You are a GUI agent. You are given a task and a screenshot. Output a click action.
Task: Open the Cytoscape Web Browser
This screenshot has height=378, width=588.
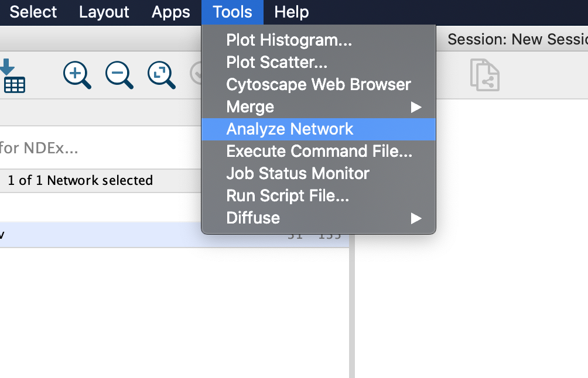click(319, 85)
